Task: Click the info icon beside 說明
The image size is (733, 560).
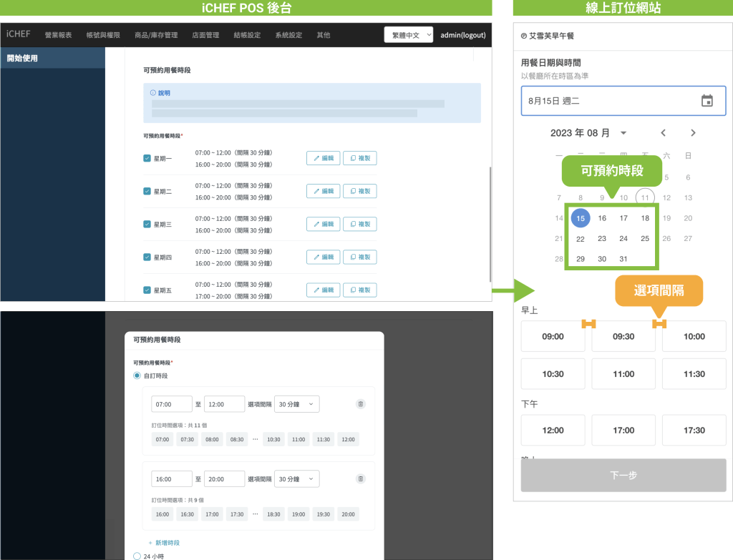Action: tap(152, 93)
